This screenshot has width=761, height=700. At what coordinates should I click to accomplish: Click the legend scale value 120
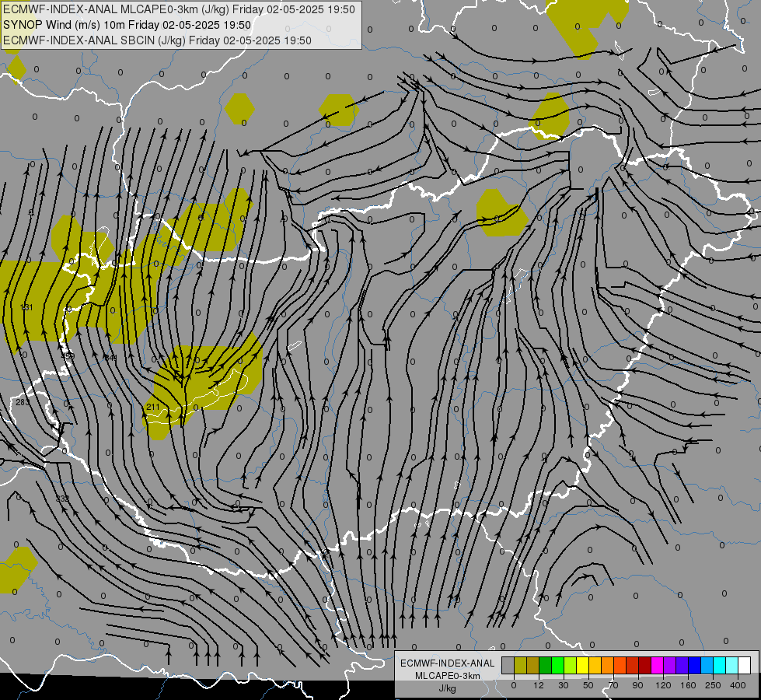[664, 685]
